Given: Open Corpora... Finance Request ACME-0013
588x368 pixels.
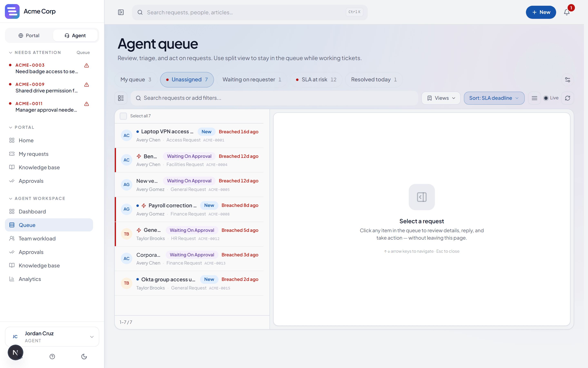Looking at the screenshot, I should pyautogui.click(x=189, y=259).
